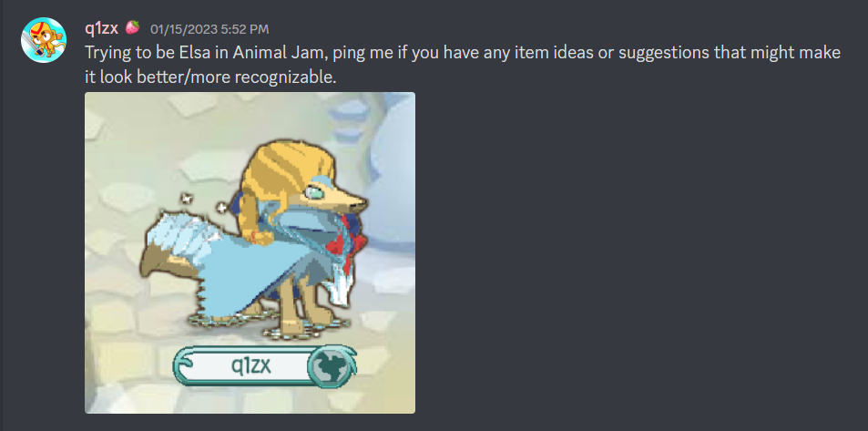Screen dimensions: 868x431
Task: Click the character's teal eye
Action: click(x=314, y=193)
